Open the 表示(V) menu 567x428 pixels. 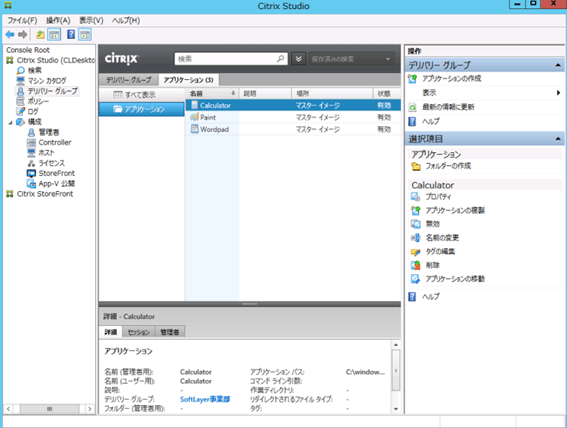pyautogui.click(x=91, y=21)
